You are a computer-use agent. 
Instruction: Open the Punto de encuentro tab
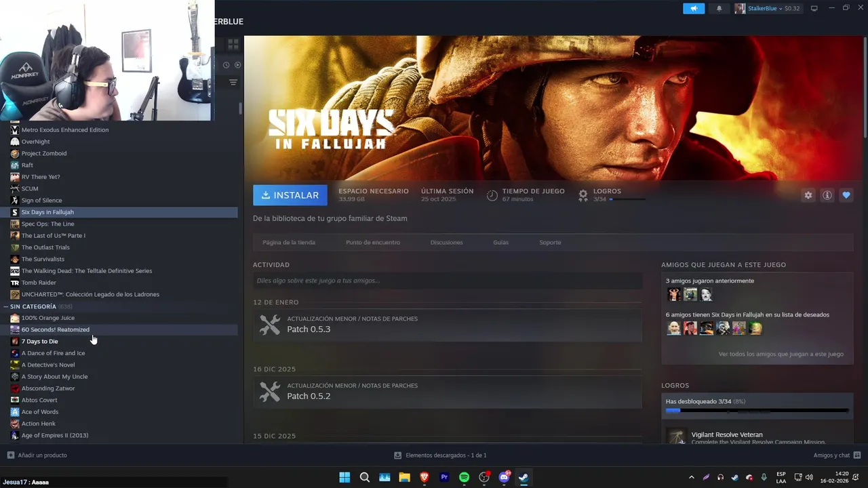tap(373, 242)
